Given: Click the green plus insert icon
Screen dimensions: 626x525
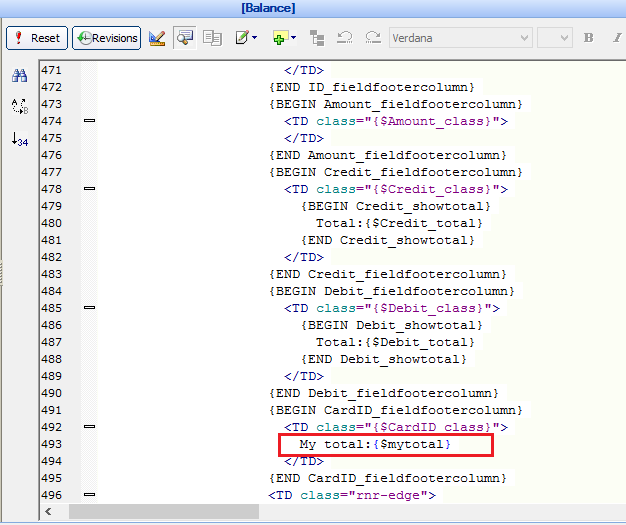Looking at the screenshot, I should (279, 38).
